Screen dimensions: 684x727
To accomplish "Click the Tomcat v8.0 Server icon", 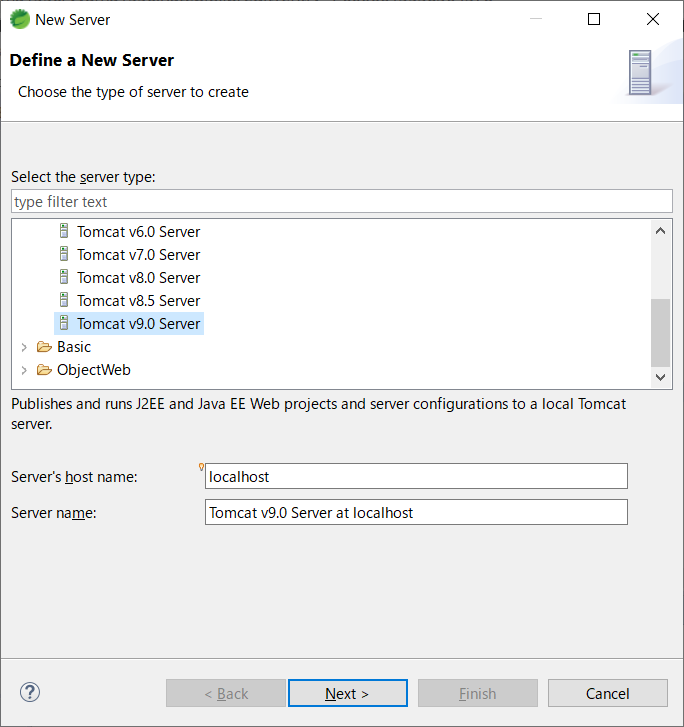I will 64,277.
